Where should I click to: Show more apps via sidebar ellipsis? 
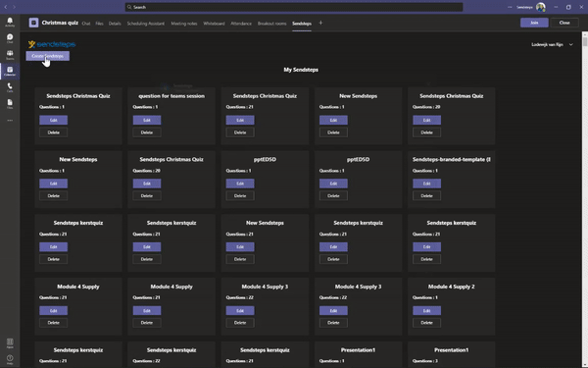10,120
